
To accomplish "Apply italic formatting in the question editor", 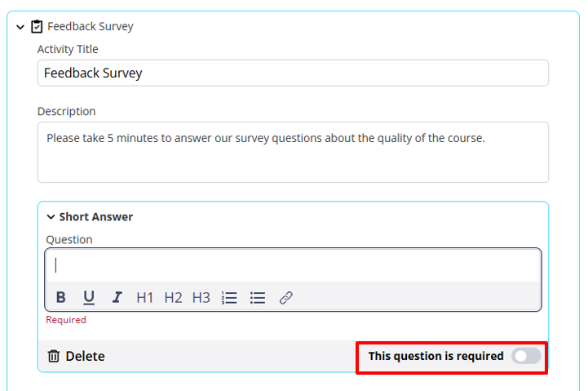I will tap(117, 298).
